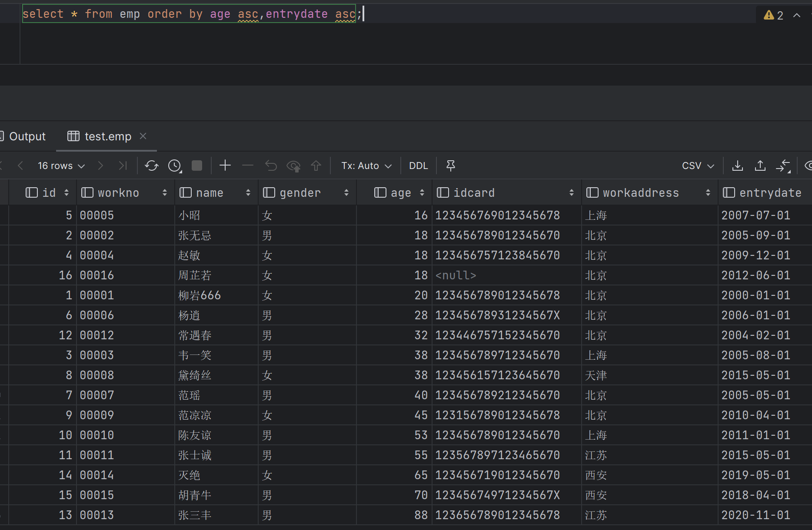Select workno cell 00005
The image size is (812, 530).
(126, 215)
